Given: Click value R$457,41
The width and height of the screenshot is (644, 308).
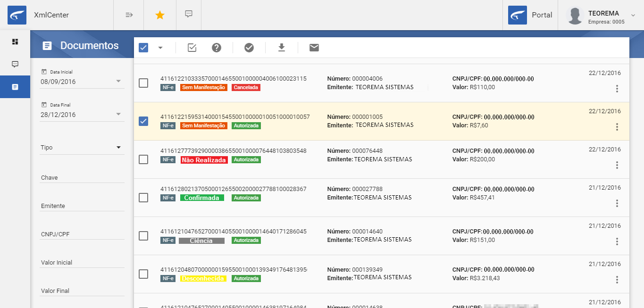Looking at the screenshot, I should tap(482, 197).
